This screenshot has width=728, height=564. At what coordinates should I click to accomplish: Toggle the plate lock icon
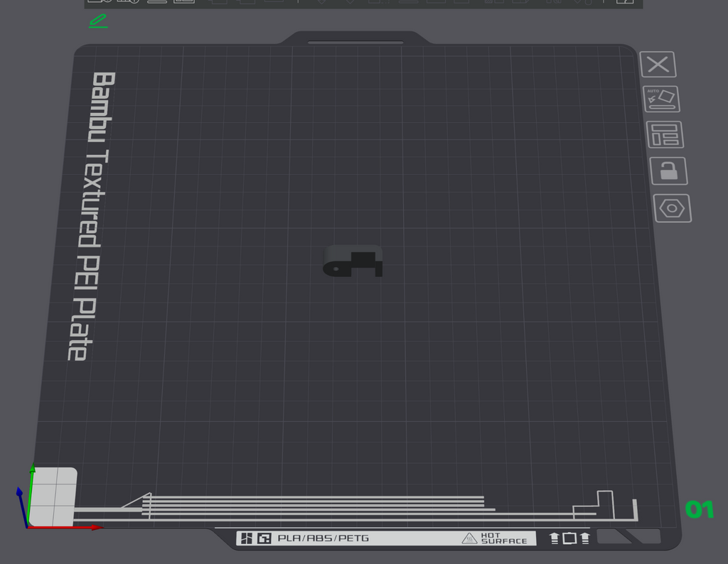tap(668, 170)
